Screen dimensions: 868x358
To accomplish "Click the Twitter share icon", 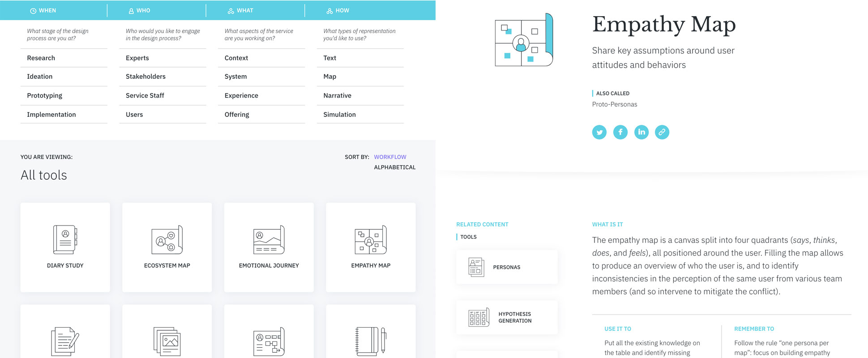I will click(599, 132).
